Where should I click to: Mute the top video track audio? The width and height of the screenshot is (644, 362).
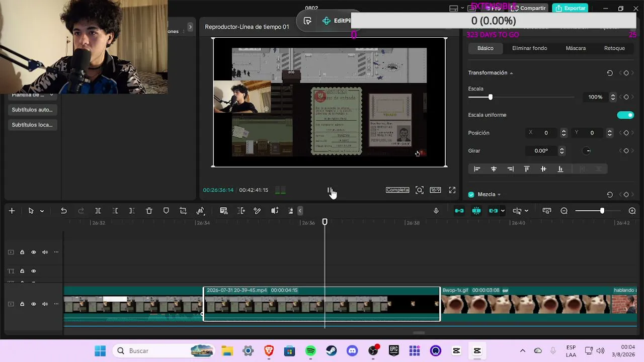point(45,252)
